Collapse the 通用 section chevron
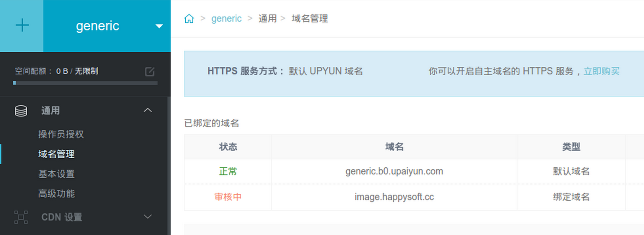644x235 pixels. click(x=148, y=110)
